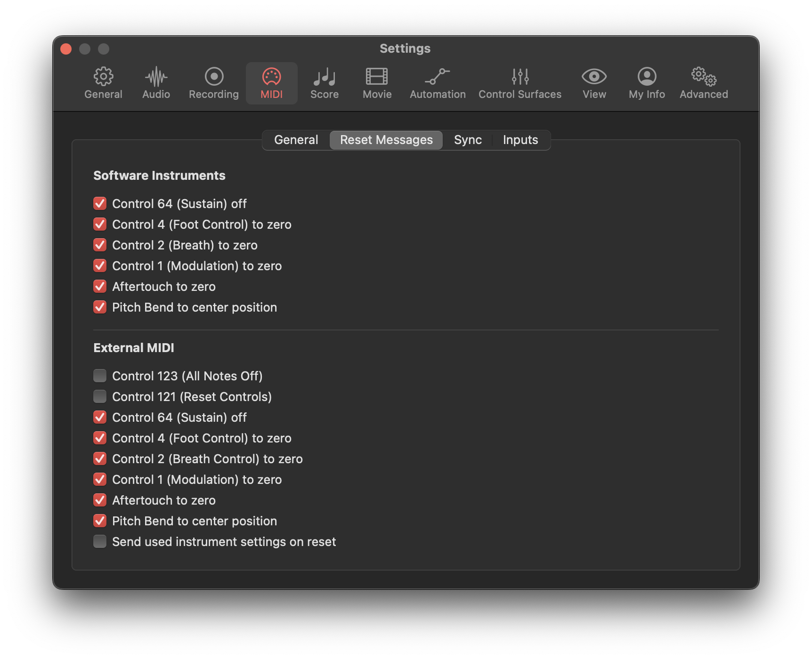Open View settings
812x659 pixels.
594,82
